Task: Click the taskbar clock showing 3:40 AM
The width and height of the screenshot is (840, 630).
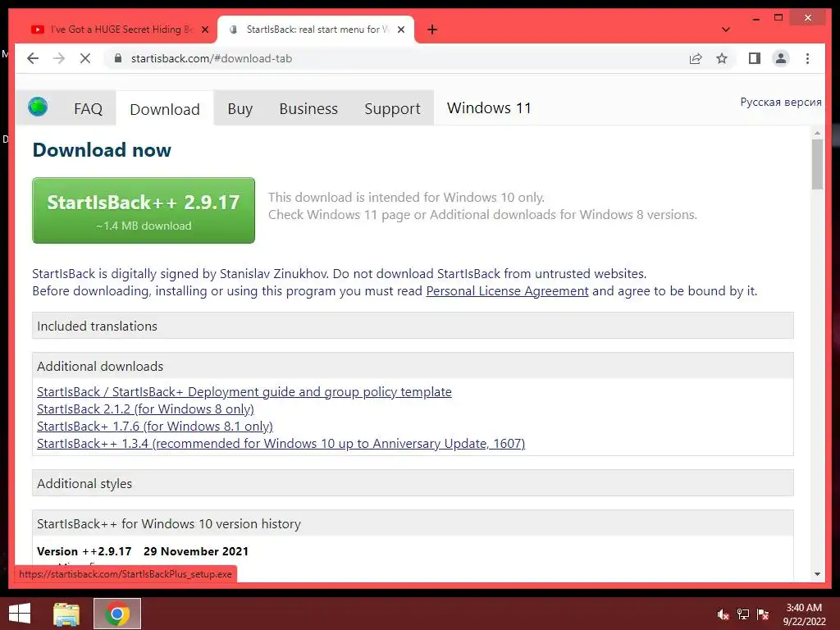Action: [x=804, y=614]
